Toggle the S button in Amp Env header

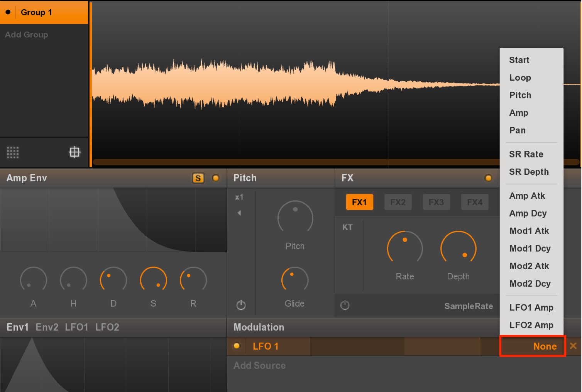(x=198, y=178)
